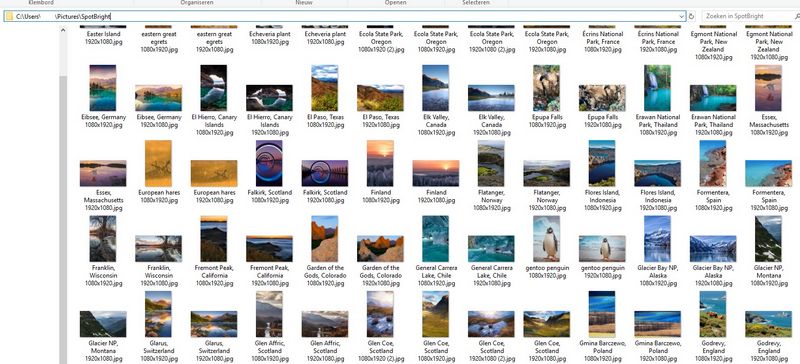Screen dimensions: 800x364
Task: Click the search magnifier icon
Action: [796, 16]
